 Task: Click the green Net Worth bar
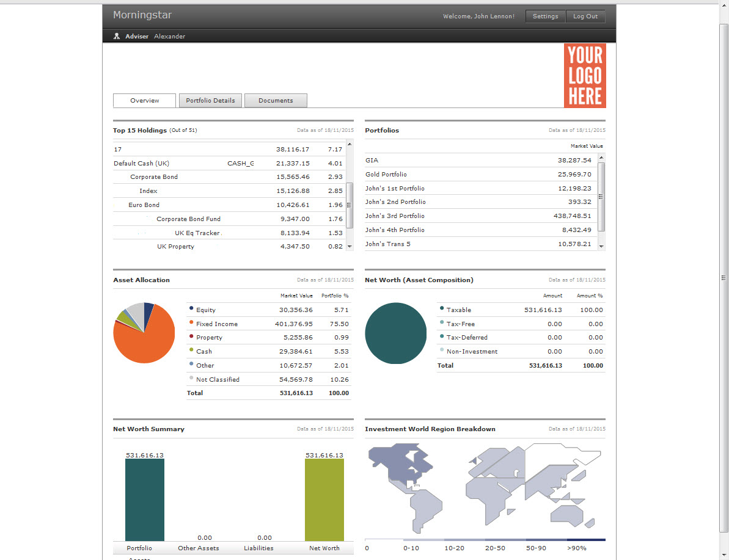click(324, 500)
